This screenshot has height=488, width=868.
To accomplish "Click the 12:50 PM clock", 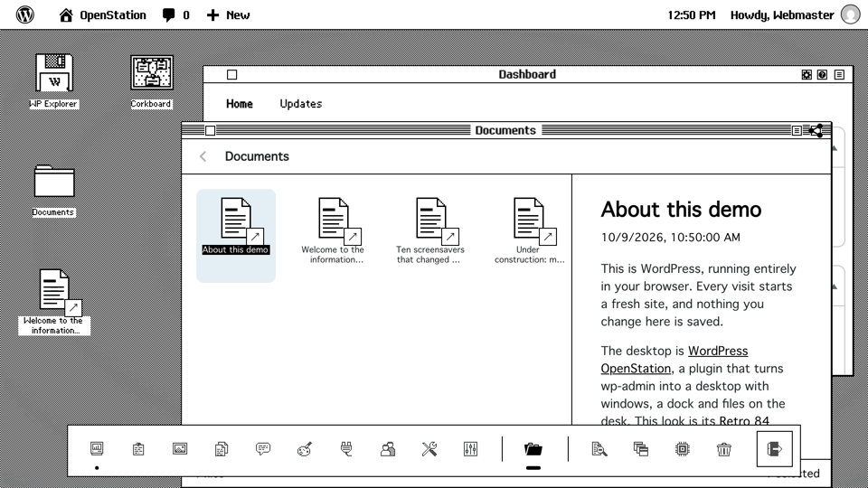I will pyautogui.click(x=691, y=15).
